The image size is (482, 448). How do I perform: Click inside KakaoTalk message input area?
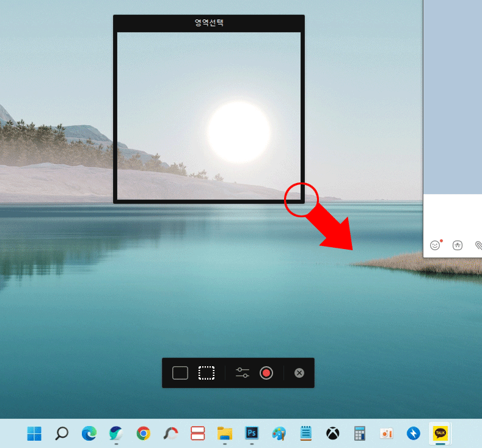[453, 215]
